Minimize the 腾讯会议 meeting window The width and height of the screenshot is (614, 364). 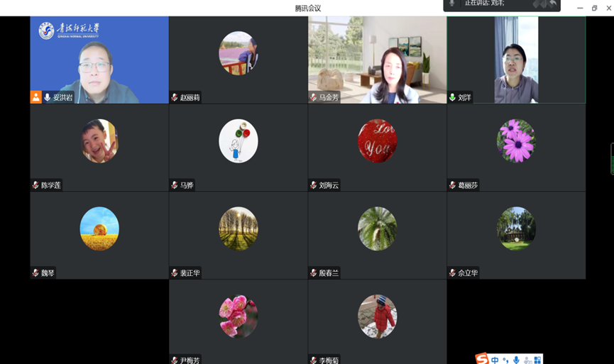pyautogui.click(x=580, y=8)
